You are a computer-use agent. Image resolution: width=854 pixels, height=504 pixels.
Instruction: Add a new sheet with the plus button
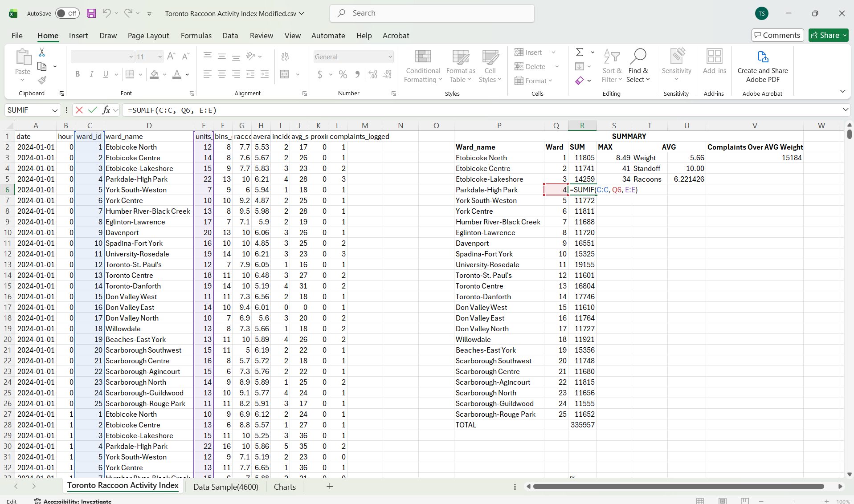pos(330,486)
